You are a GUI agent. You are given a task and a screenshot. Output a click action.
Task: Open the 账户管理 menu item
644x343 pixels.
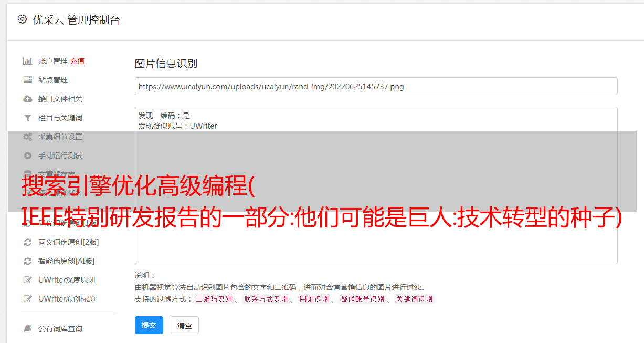(x=53, y=61)
